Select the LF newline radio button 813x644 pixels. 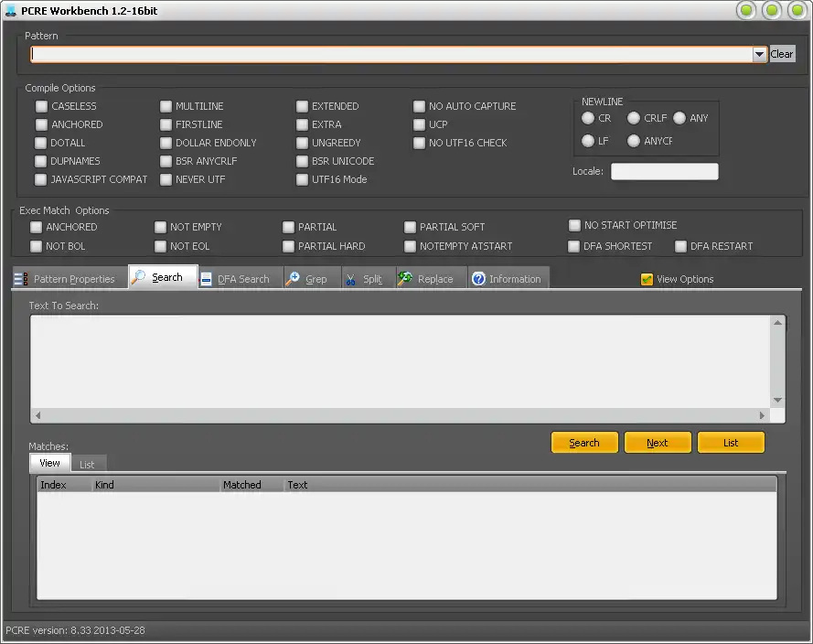click(588, 141)
